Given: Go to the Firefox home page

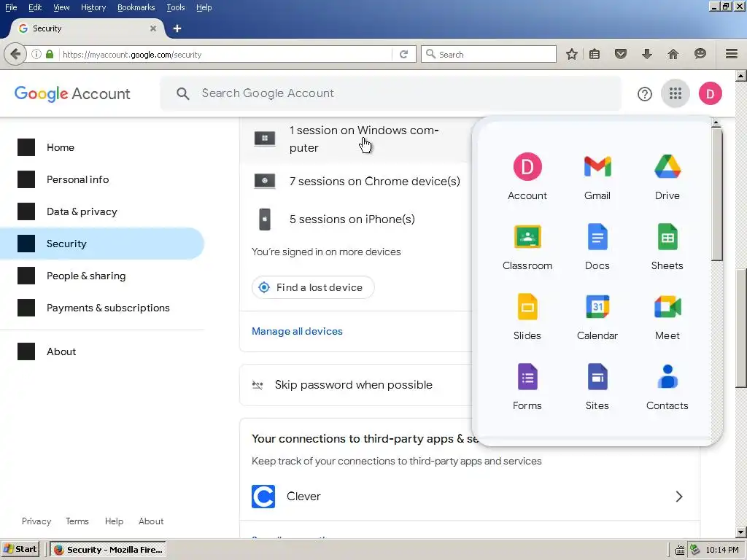Looking at the screenshot, I should pyautogui.click(x=673, y=54).
